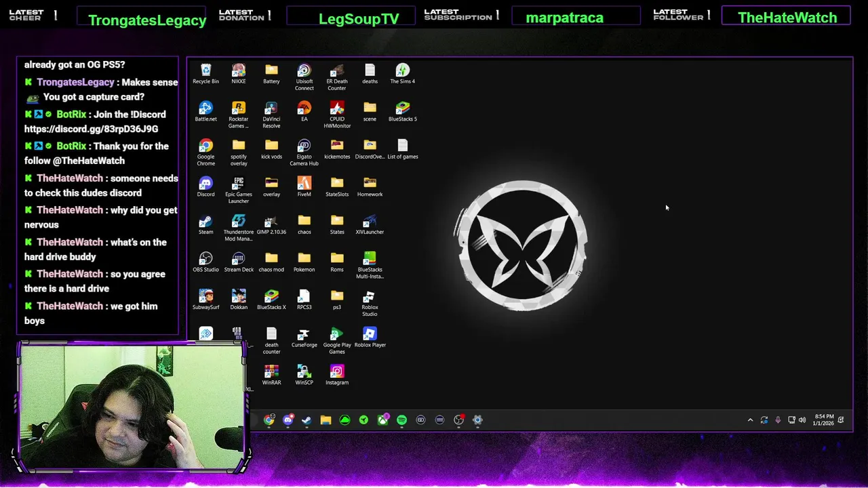
Task: Open the death counter text file
Action: pos(271,341)
